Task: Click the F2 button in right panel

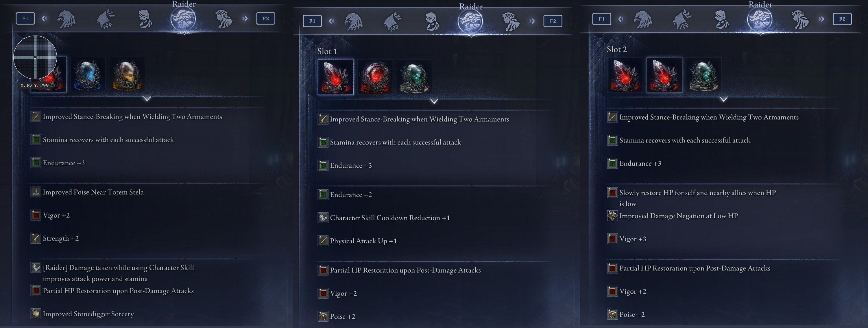Action: point(842,19)
